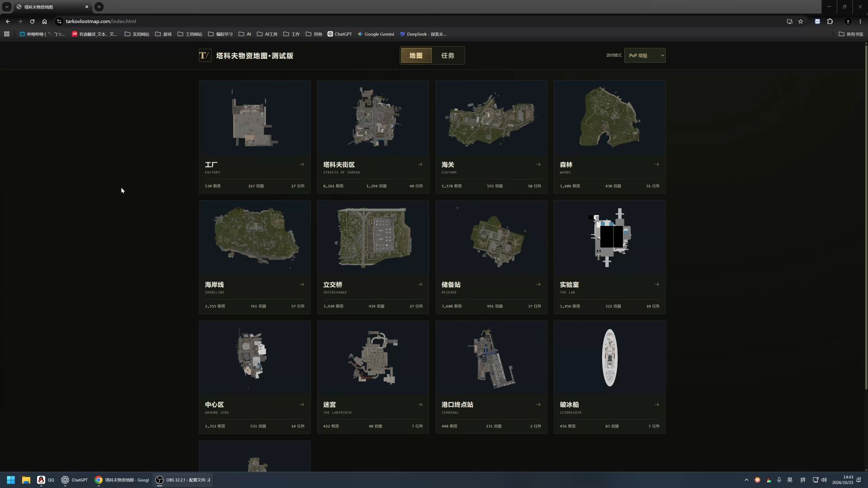Reload the page with browser refresh icon
This screenshot has height=488, width=868.
(x=32, y=21)
